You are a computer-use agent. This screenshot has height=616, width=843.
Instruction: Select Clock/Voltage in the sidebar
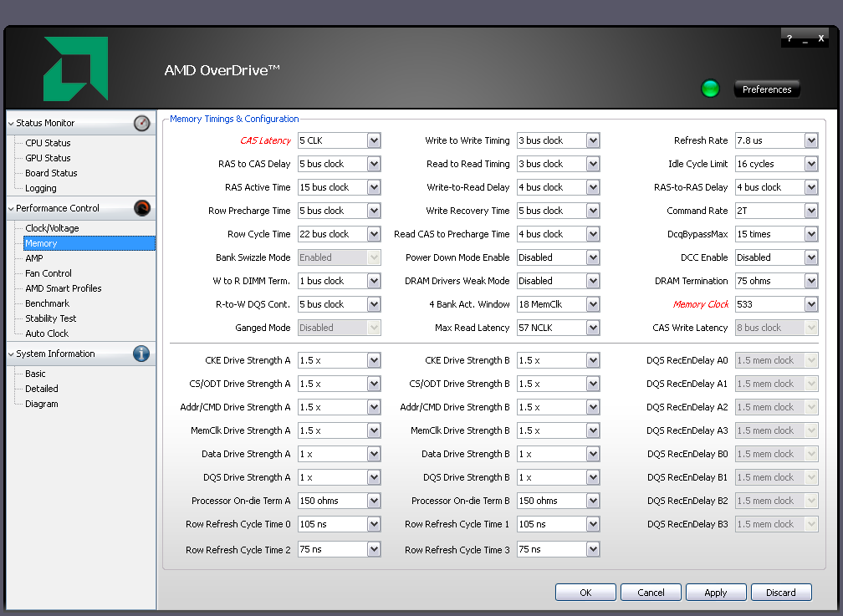pos(52,228)
